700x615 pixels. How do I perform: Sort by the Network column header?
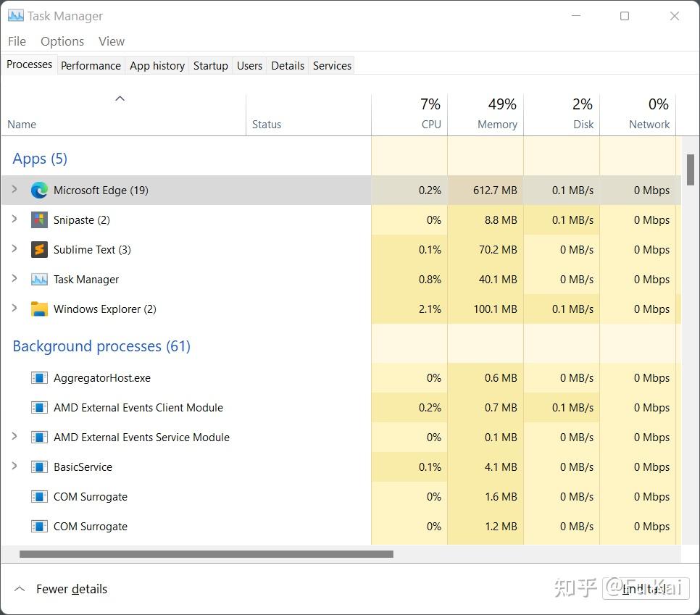[638, 114]
